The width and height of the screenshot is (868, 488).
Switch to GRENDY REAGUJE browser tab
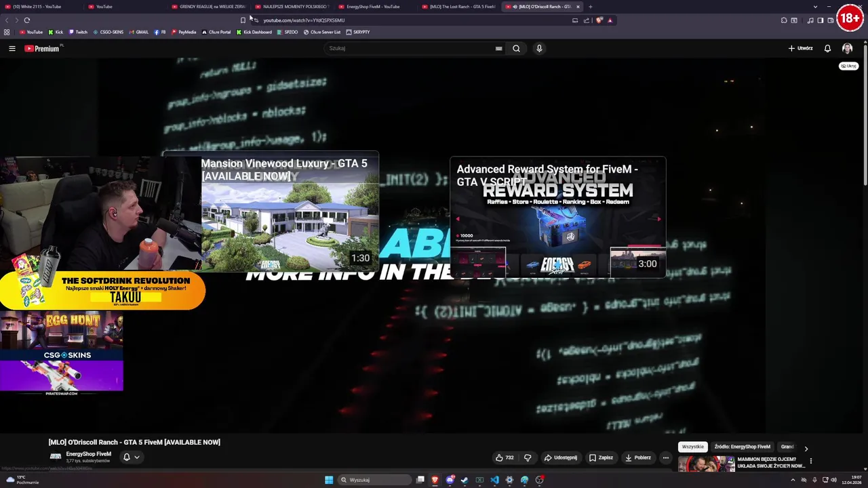point(209,7)
